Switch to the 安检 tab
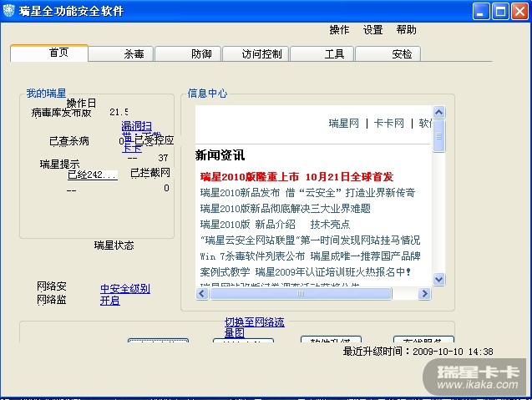 point(388,54)
